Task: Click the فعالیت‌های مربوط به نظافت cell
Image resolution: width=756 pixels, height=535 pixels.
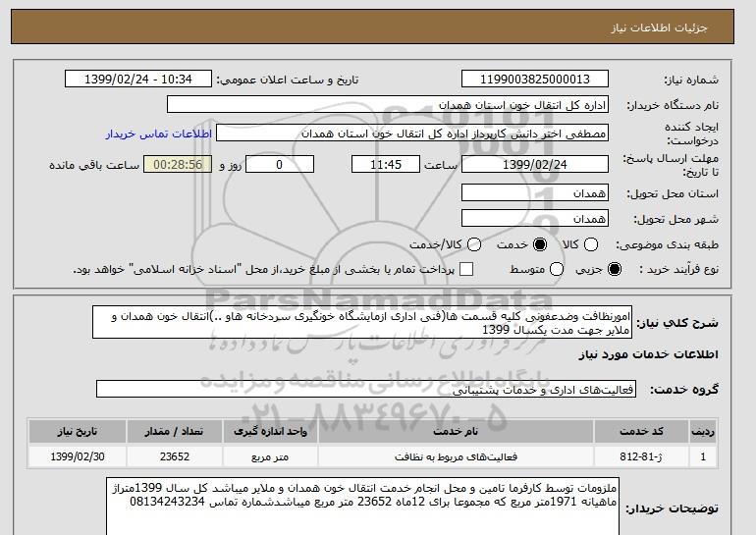Action: click(456, 456)
